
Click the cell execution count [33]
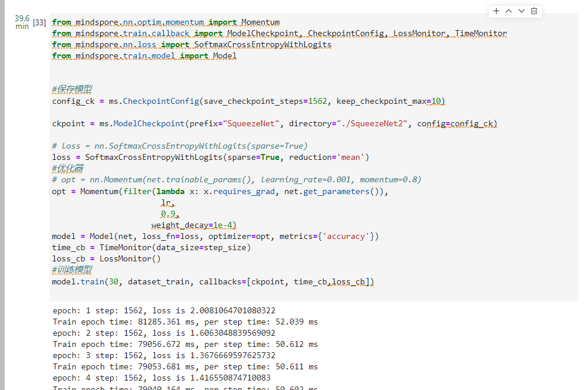tap(40, 22)
